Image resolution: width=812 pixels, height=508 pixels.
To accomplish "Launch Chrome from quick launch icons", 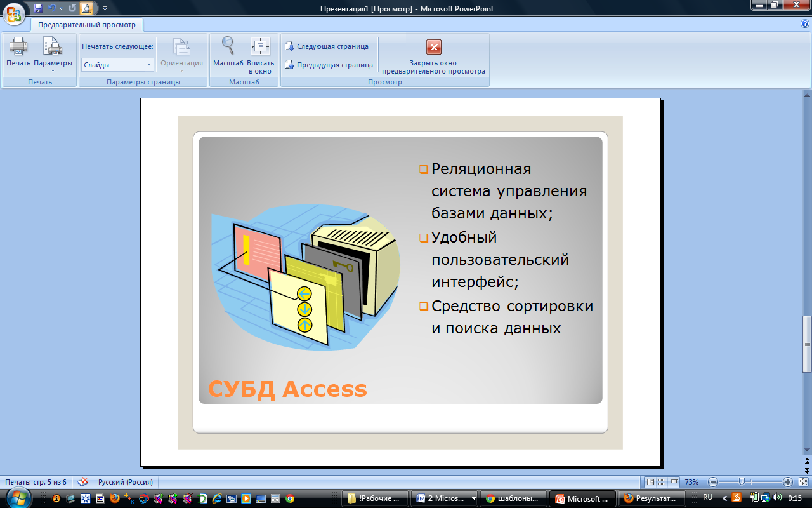I will [290, 498].
